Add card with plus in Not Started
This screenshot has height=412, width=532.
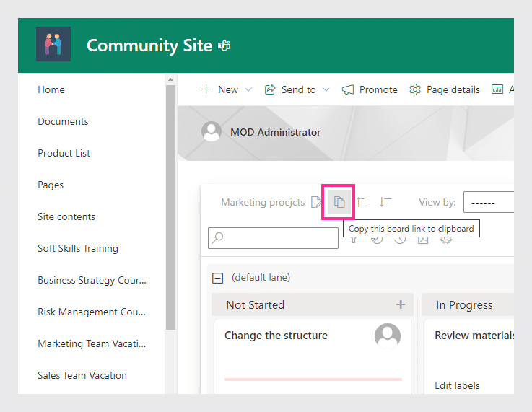(401, 304)
